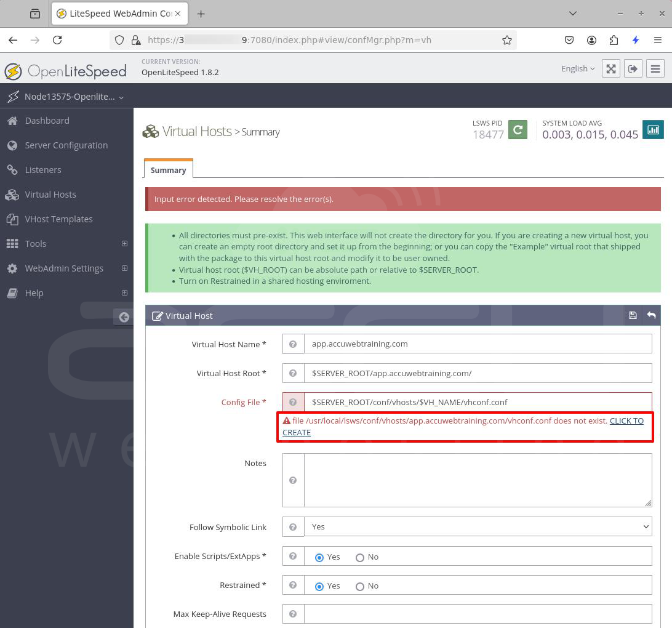Click inside the Notes text area

[x=478, y=480]
